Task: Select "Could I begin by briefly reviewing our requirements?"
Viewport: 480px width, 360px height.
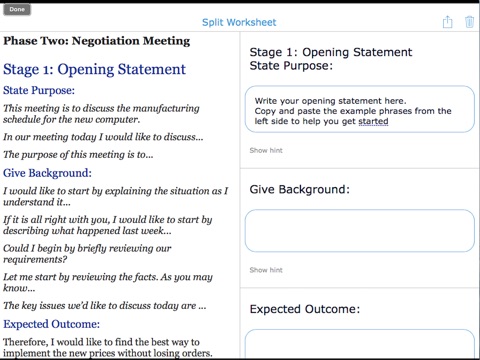Action: coord(87,254)
